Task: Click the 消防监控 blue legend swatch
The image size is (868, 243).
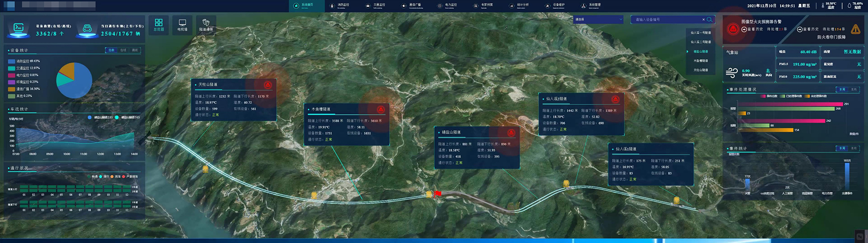Action: (12, 61)
